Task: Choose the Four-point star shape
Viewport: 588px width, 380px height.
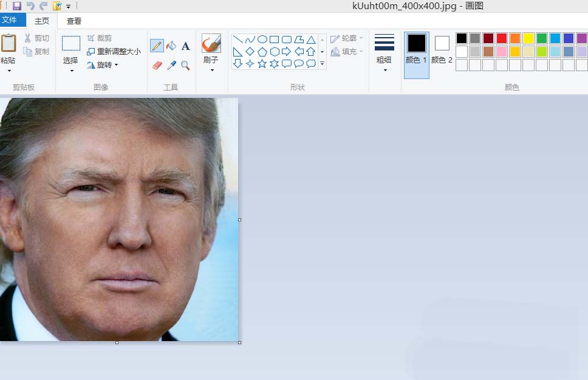Action: pos(250,64)
